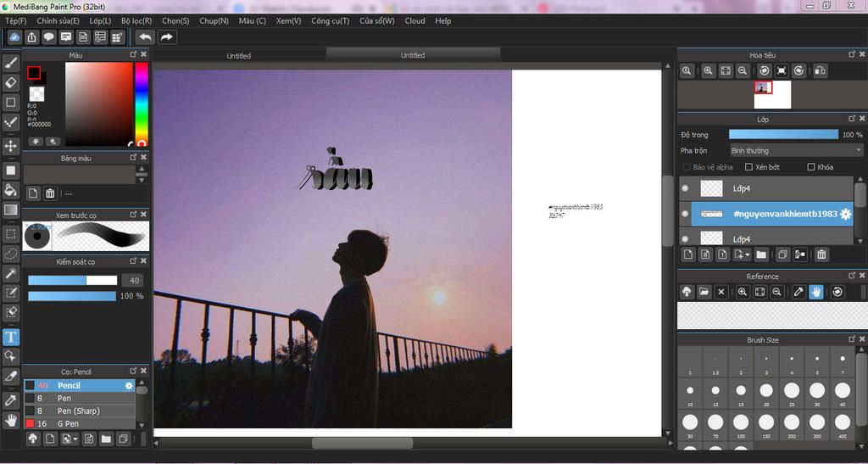Delete palette color with trash icon
The height and width of the screenshot is (464, 868).
50,193
